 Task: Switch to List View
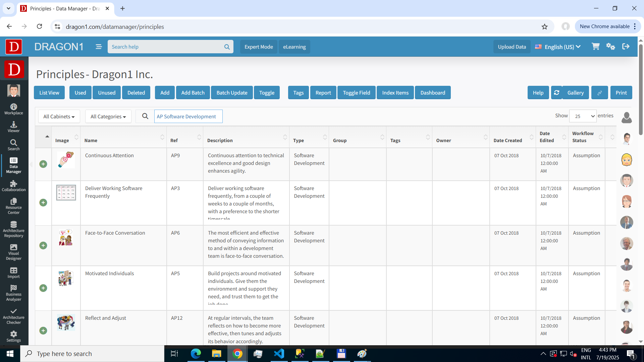tap(49, 93)
